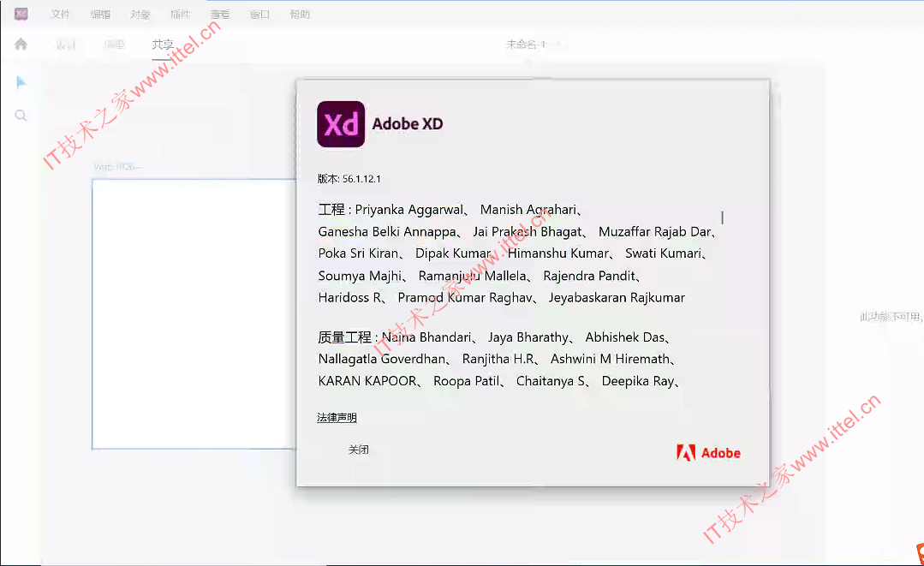Click the version text 56.1.12.1
This screenshot has width=924, height=566.
click(361, 179)
